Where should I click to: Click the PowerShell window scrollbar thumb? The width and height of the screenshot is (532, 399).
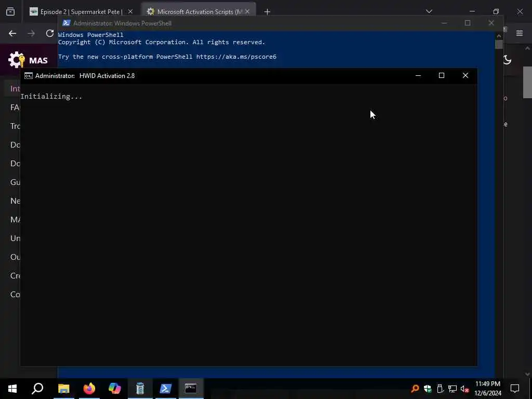499,45
